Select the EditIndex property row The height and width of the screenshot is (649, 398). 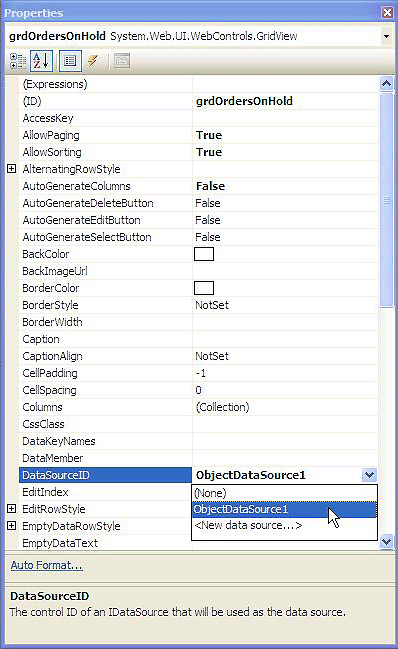click(105, 492)
